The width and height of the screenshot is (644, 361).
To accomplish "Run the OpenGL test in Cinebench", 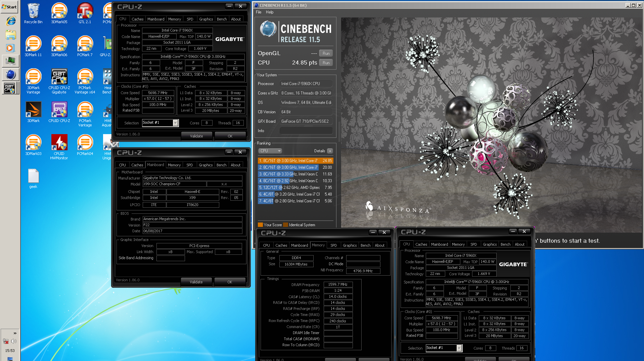I will pyautogui.click(x=326, y=53).
